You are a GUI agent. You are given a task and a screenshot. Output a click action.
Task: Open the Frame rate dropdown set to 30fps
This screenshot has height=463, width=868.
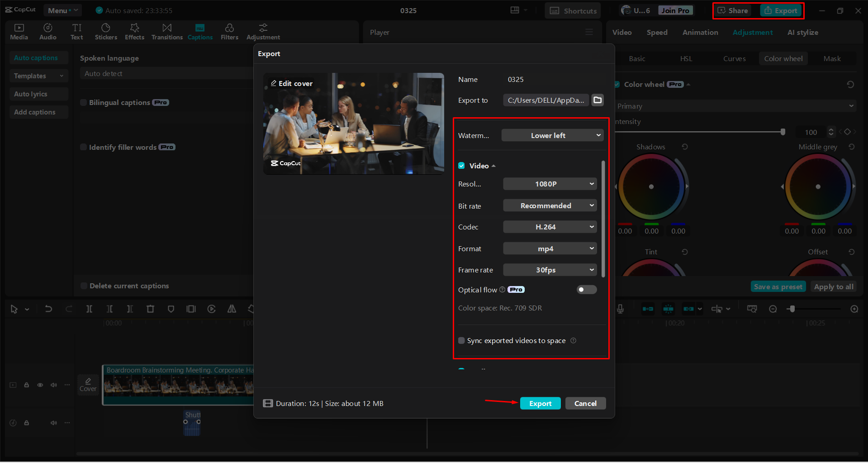pos(550,269)
